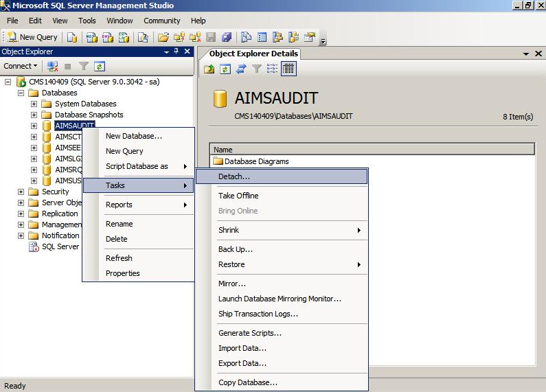Screen dimensions: 546x392
Task: Choose Properties in the context menu
Action: coord(138,273)
